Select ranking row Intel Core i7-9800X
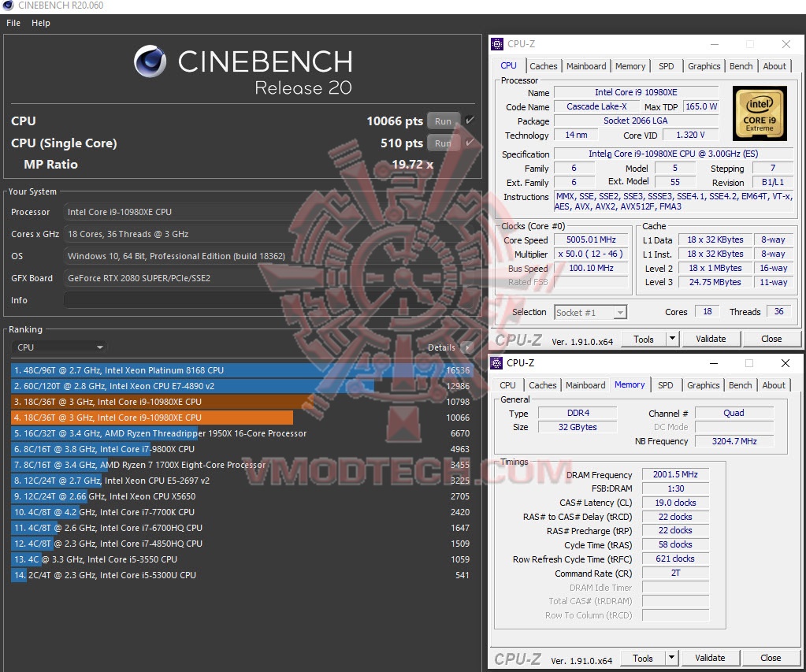The image size is (806, 672). pyautogui.click(x=242, y=449)
